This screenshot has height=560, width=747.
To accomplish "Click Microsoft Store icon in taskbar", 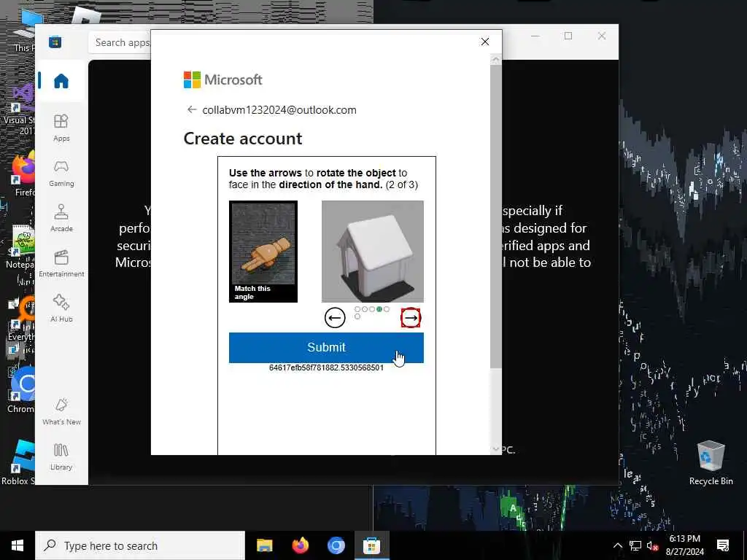I will point(371,545).
